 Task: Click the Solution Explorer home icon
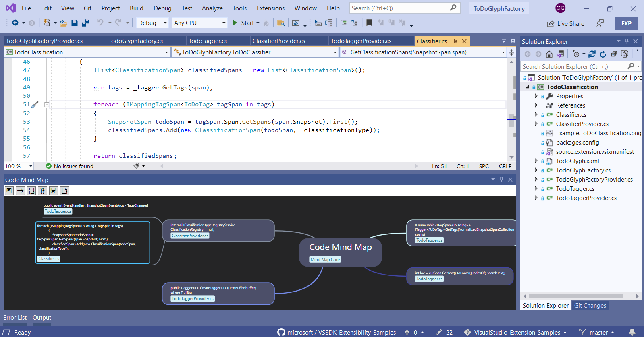549,54
